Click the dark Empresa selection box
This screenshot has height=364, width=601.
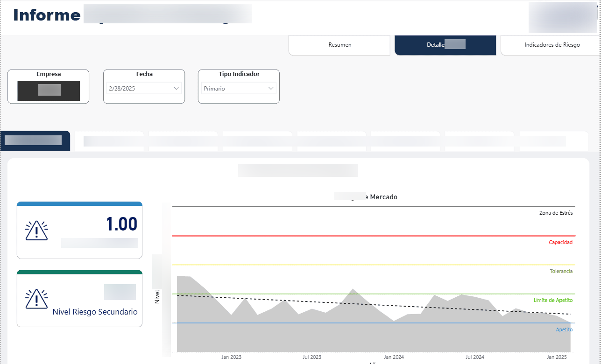pyautogui.click(x=49, y=91)
